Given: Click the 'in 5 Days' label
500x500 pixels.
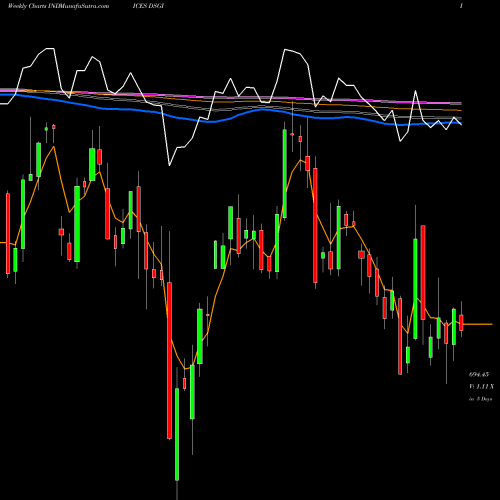Looking at the screenshot, I should pos(480,399).
